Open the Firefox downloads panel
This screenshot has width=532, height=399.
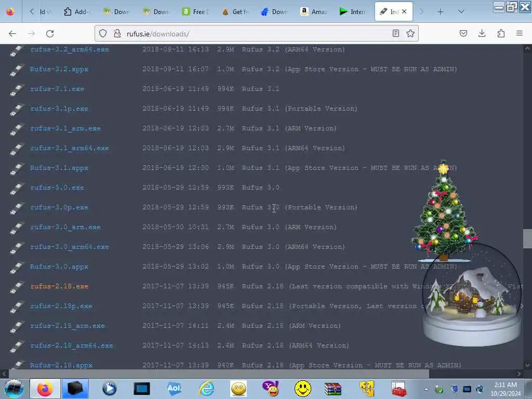click(482, 33)
